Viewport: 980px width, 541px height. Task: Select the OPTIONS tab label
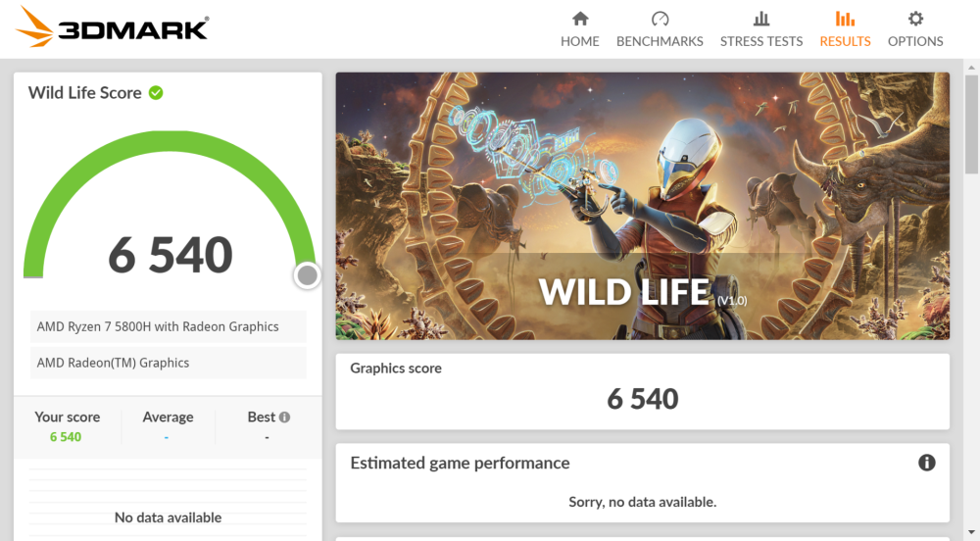[915, 41]
